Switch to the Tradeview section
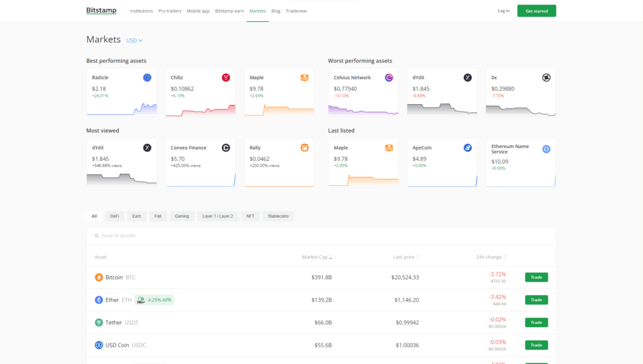The image size is (643, 364). [x=296, y=11]
